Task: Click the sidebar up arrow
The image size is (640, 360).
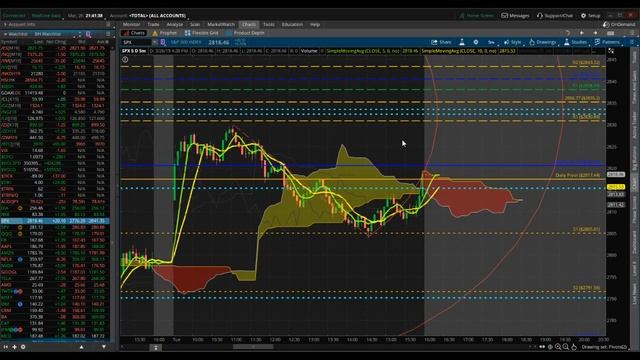Action: [81, 347]
